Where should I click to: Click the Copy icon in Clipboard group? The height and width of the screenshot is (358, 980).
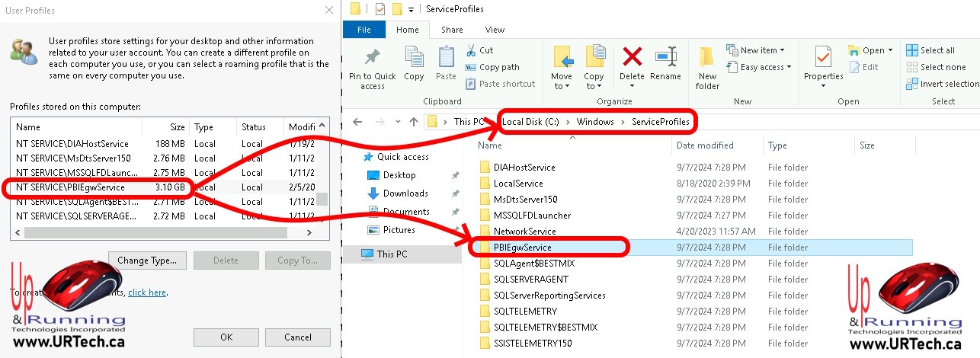[x=414, y=58]
